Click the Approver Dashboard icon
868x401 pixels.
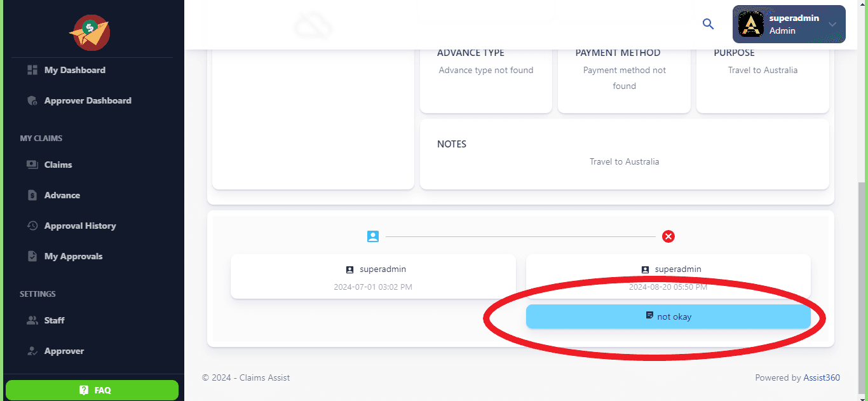(32, 100)
